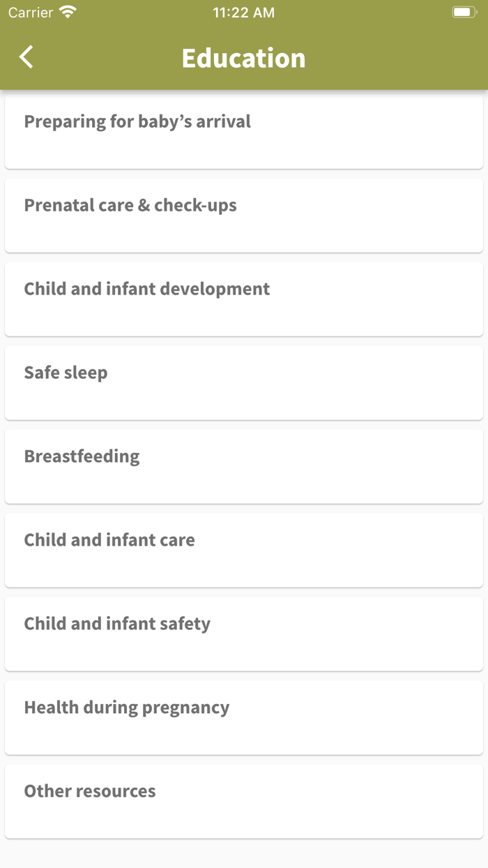Navigate back using the header chevron
Image resolution: width=488 pixels, height=868 pixels.
coord(26,58)
